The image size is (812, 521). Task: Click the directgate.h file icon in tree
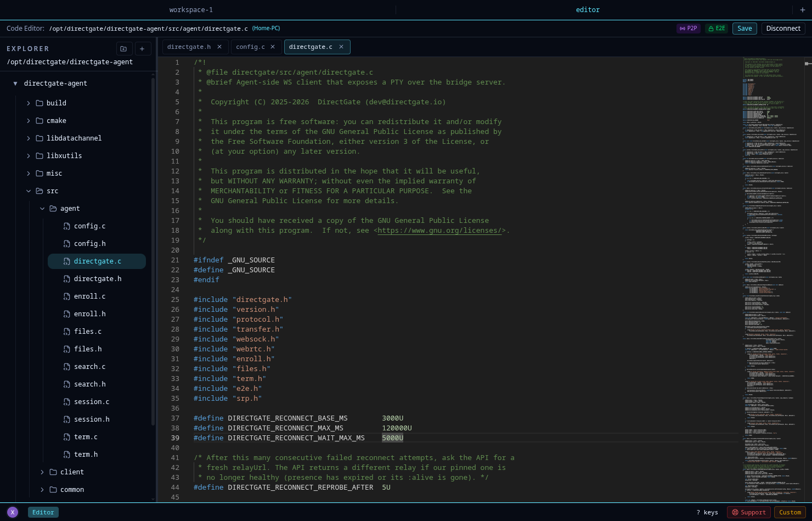coord(67,279)
